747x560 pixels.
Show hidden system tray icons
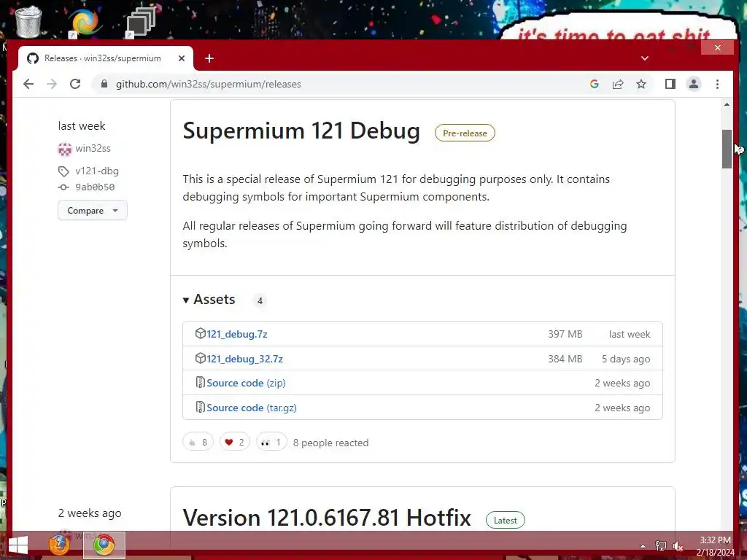[x=643, y=546]
